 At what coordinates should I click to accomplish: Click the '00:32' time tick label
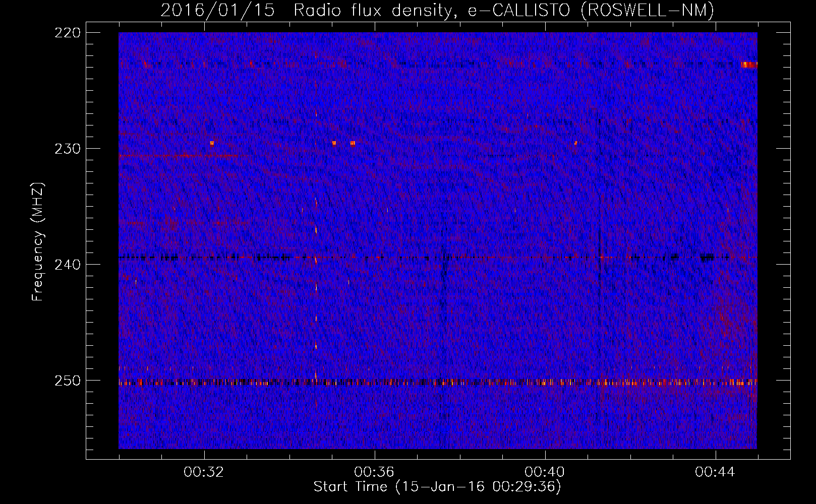(204, 472)
